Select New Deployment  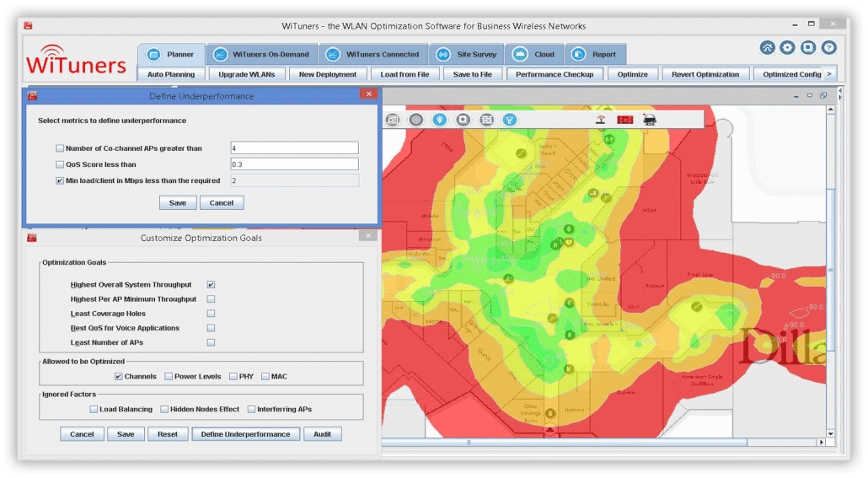(327, 74)
